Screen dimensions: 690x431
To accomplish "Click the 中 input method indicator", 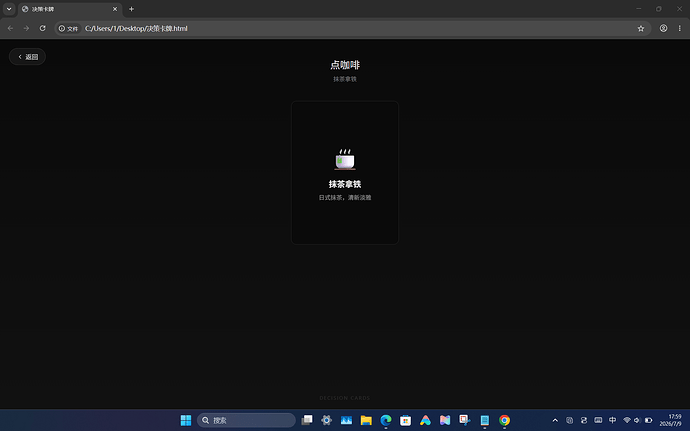I will [x=613, y=420].
